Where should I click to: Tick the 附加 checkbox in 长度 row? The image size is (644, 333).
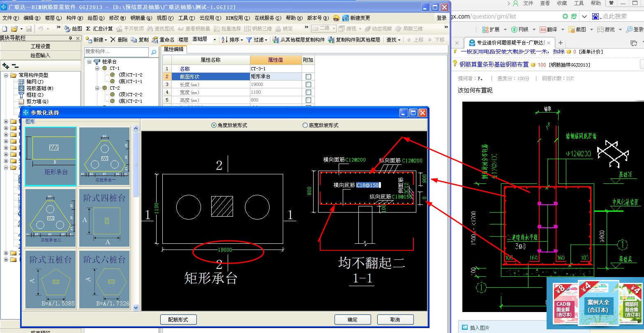308,84
